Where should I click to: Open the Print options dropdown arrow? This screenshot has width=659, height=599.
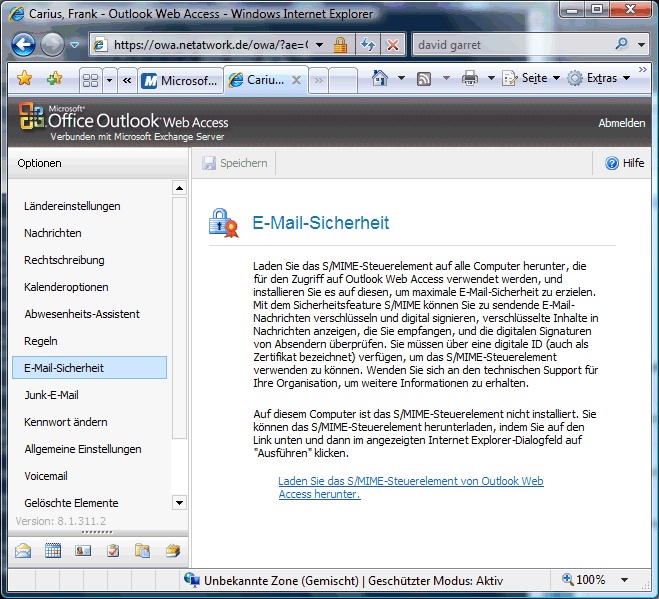pos(491,78)
